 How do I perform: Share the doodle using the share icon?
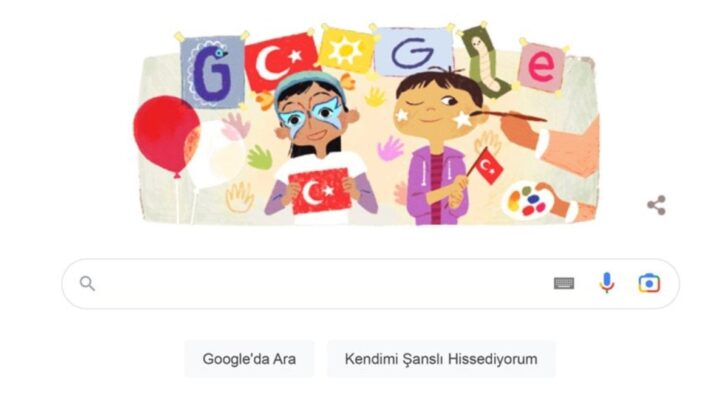coord(656,205)
